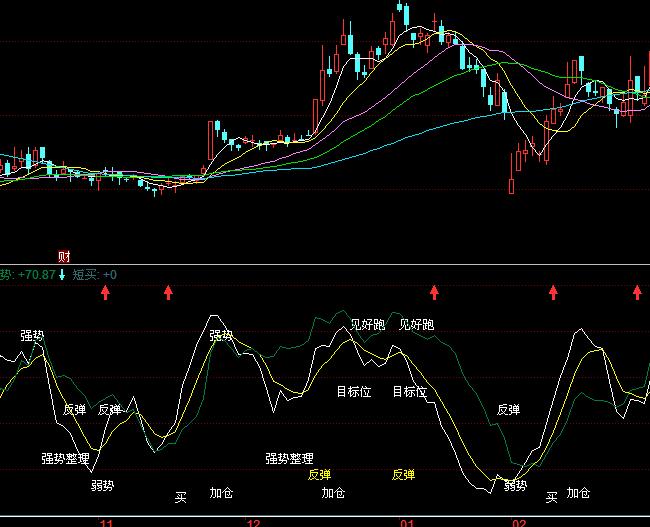Click the first red up-arrow signal above month 11

tap(105, 292)
